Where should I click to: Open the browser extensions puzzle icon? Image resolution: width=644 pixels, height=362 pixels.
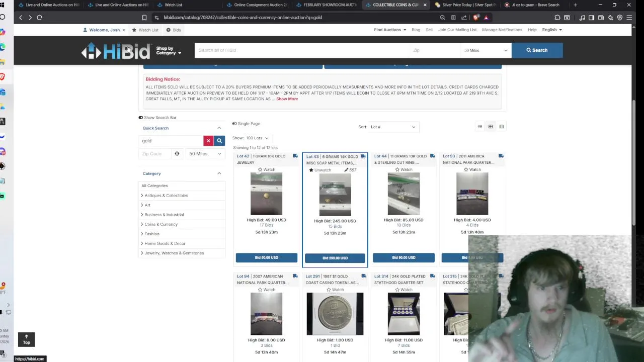557,18
